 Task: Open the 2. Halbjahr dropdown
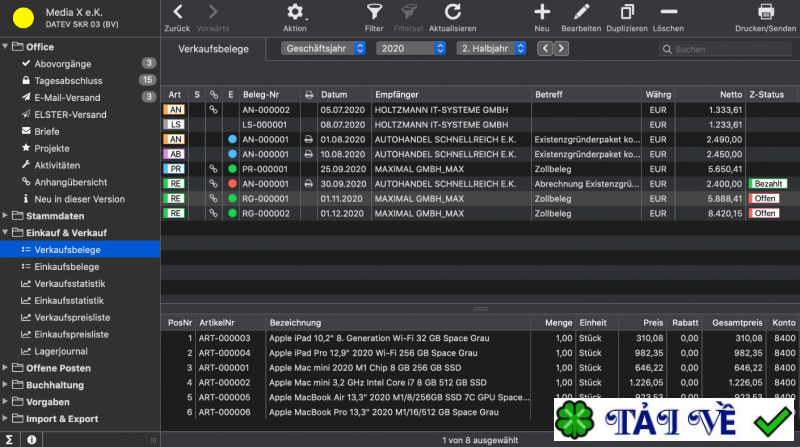click(491, 48)
